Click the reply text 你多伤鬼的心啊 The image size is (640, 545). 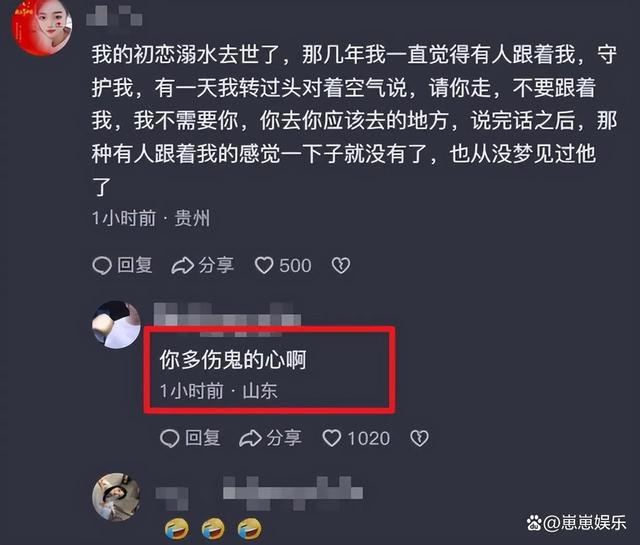pyautogui.click(x=233, y=360)
